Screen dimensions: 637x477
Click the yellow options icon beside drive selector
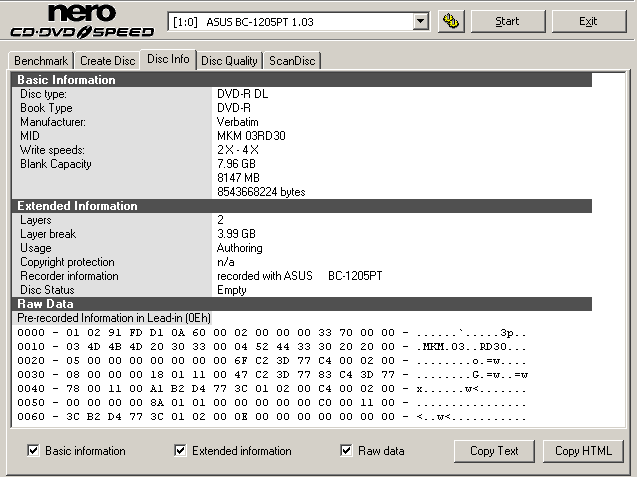coord(451,21)
